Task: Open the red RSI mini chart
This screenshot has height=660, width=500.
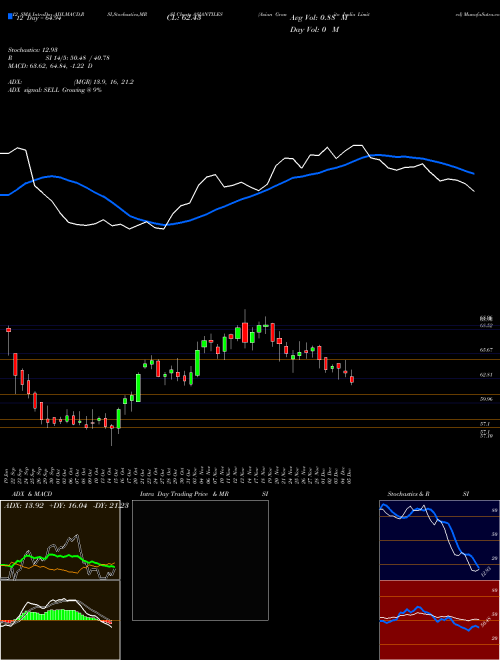Action: coord(439,620)
